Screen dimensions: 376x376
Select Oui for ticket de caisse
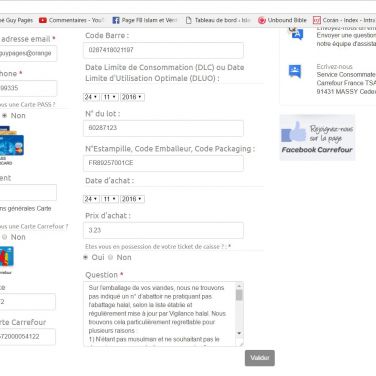pyautogui.click(x=86, y=257)
